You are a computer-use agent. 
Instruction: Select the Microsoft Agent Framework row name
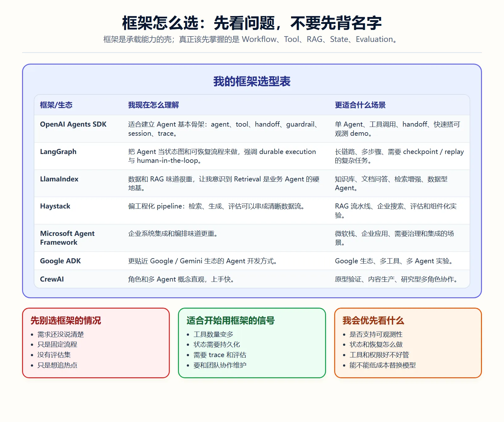tap(67, 238)
